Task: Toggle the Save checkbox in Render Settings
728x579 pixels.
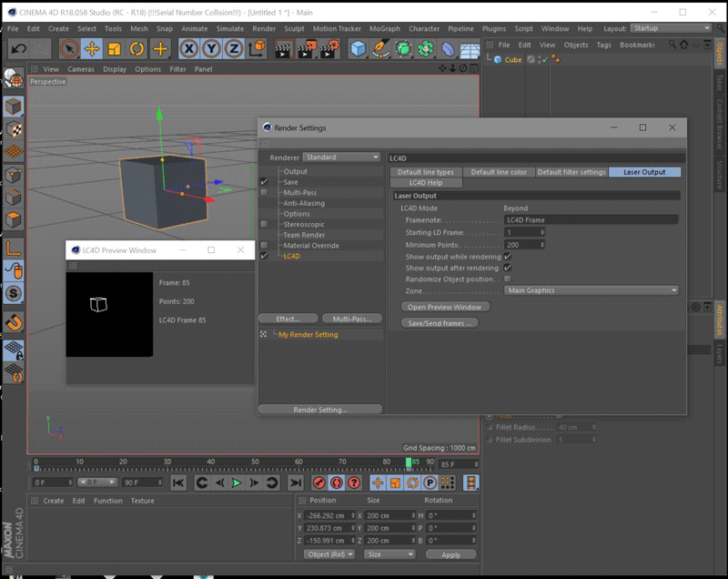Action: point(264,182)
